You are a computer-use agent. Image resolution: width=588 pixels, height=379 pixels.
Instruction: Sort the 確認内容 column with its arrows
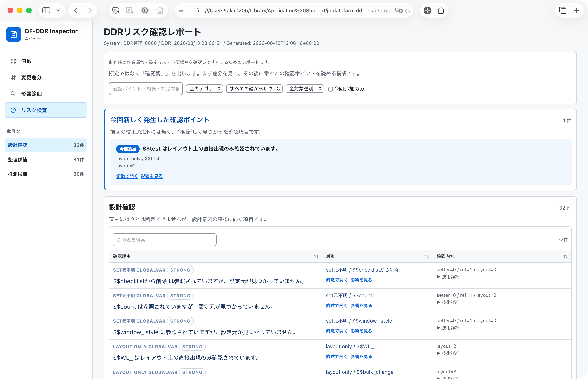pos(566,256)
